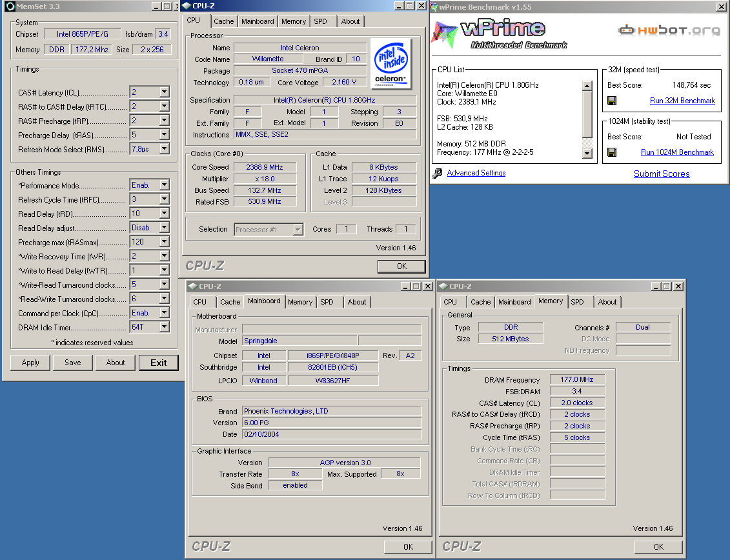Image resolution: width=730 pixels, height=560 pixels.
Task: Click the CPU-Z icon in top CPU-Z title bar
Action: click(187, 6)
